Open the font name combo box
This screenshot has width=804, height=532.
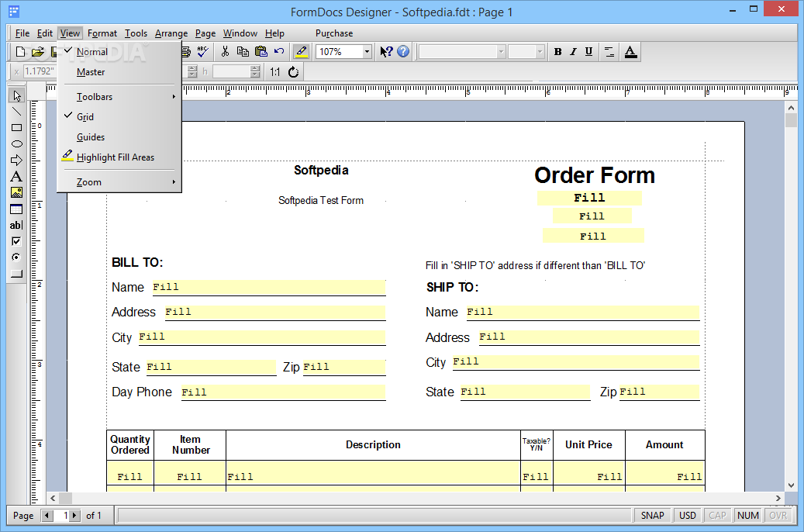[x=463, y=52]
